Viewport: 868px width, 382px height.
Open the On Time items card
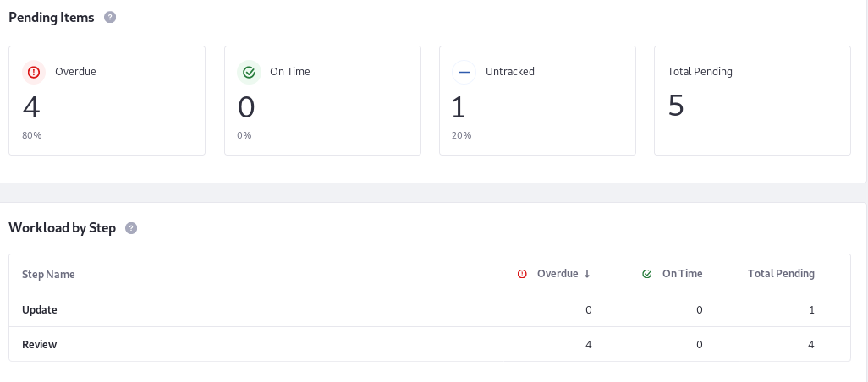pyautogui.click(x=322, y=101)
